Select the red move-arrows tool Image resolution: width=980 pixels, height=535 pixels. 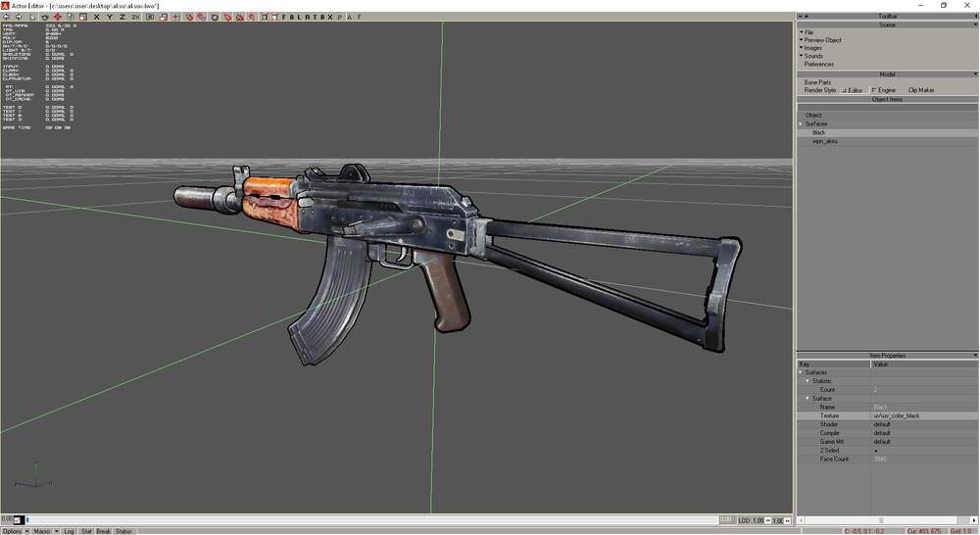click(x=57, y=17)
